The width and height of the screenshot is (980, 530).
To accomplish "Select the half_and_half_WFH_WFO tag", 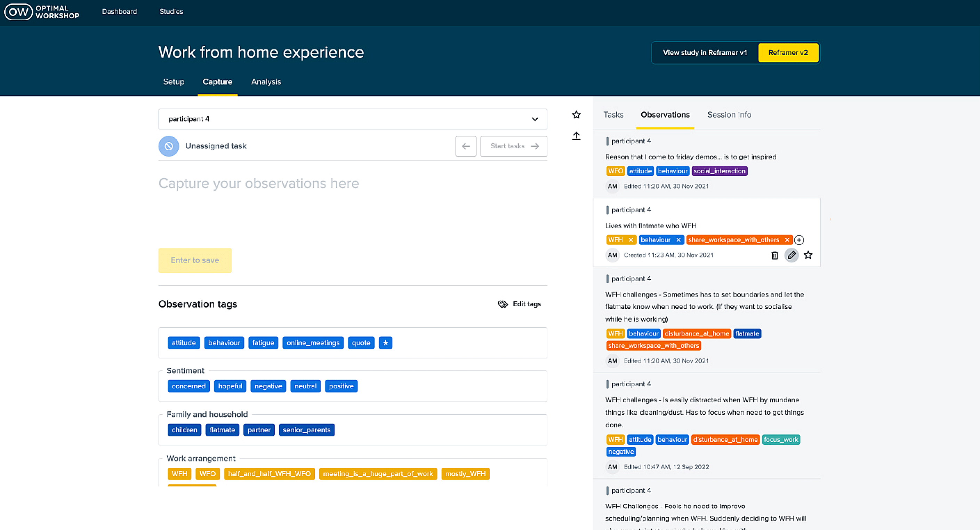I will (270, 474).
